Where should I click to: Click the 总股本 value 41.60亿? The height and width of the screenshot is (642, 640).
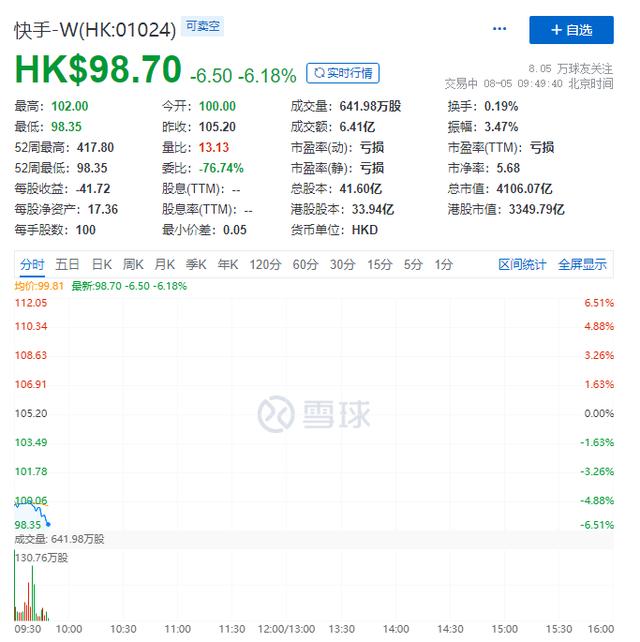361,189
